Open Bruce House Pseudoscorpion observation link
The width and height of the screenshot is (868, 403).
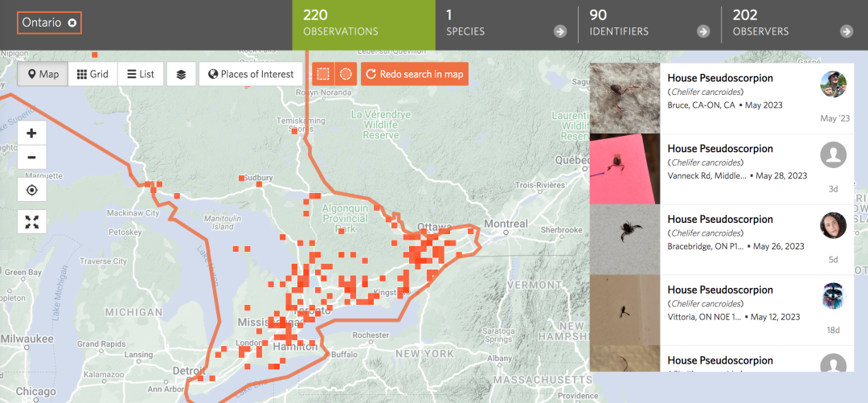tap(720, 78)
